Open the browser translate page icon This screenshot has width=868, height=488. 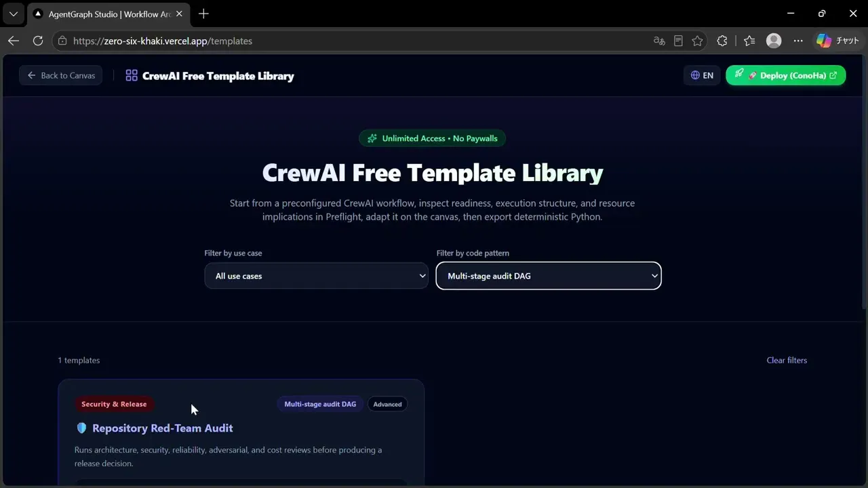coord(659,41)
